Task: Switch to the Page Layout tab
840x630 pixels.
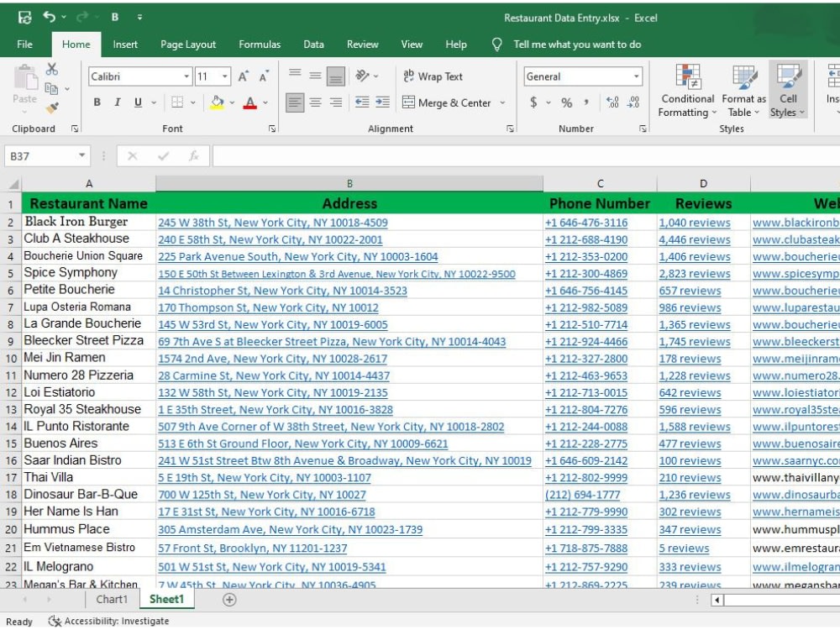Action: [x=188, y=45]
